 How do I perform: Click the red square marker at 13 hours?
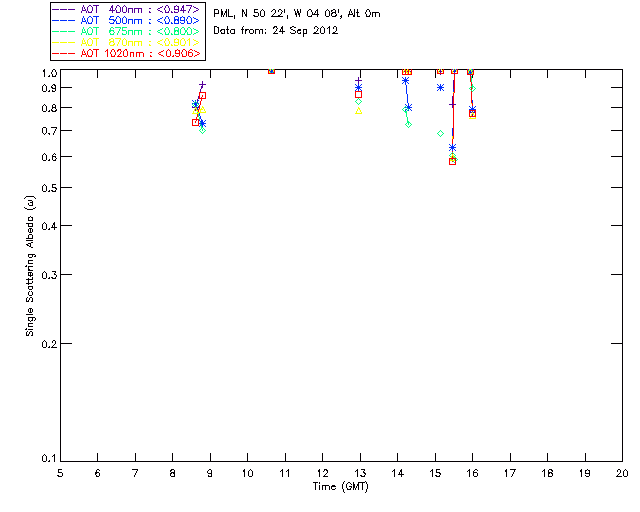[x=358, y=94]
